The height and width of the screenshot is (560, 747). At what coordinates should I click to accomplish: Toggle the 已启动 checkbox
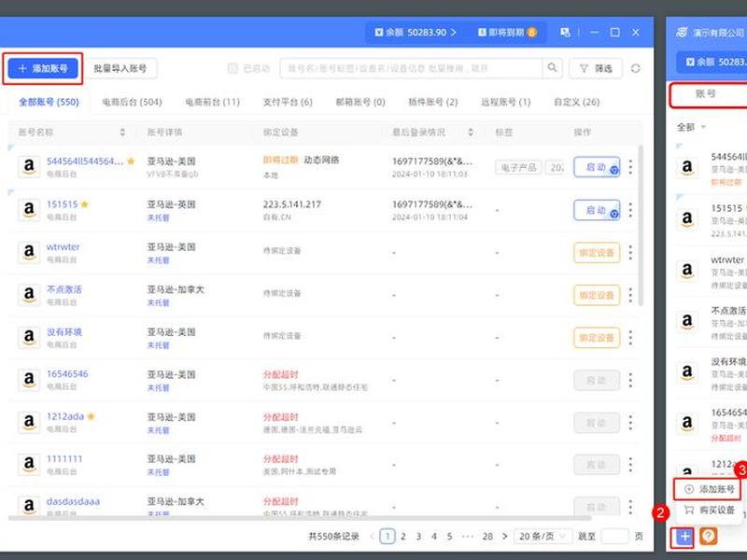pos(233,68)
